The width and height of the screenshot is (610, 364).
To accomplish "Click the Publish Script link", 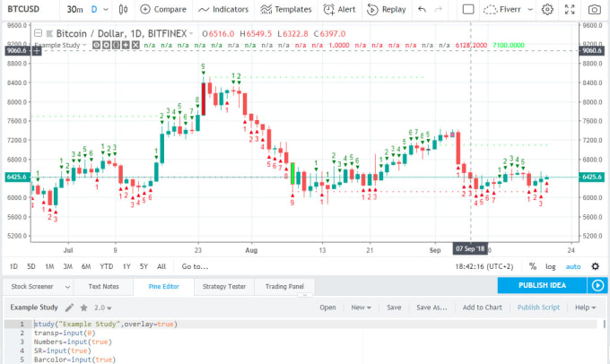I will pyautogui.click(x=538, y=308).
